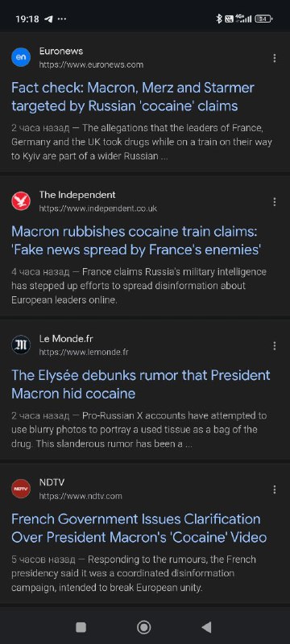Tap the Le Monde logo icon
Screen dimensions: 290x644
(x=20, y=345)
